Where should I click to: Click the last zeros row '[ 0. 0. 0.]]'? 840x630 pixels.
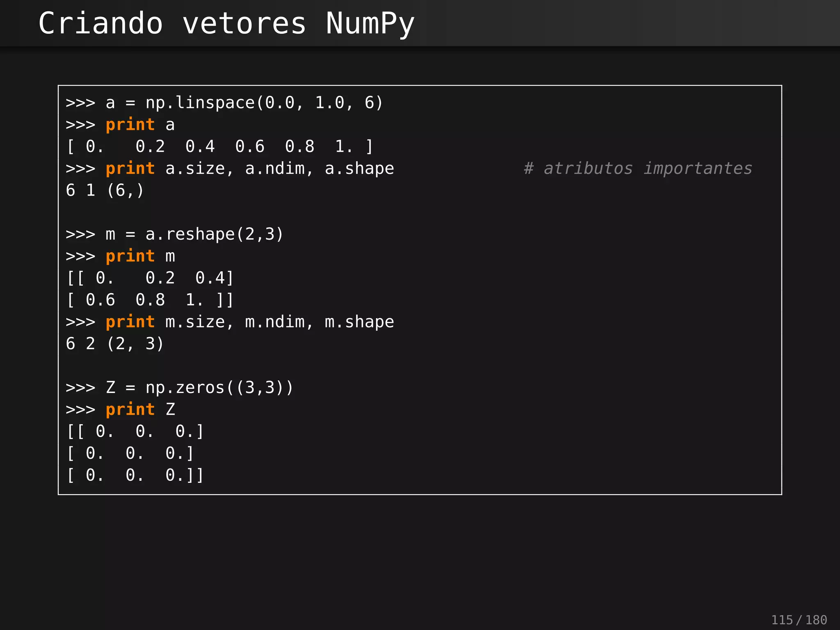tap(135, 475)
